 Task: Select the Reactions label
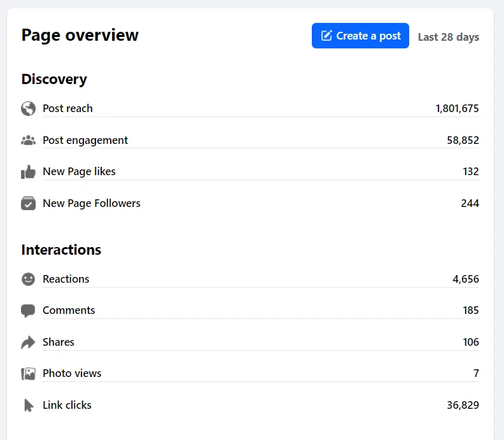[x=66, y=279]
